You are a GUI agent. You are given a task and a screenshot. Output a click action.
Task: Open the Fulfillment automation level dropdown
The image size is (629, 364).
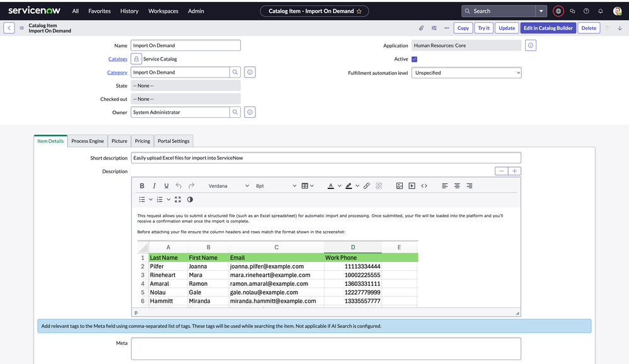466,72
